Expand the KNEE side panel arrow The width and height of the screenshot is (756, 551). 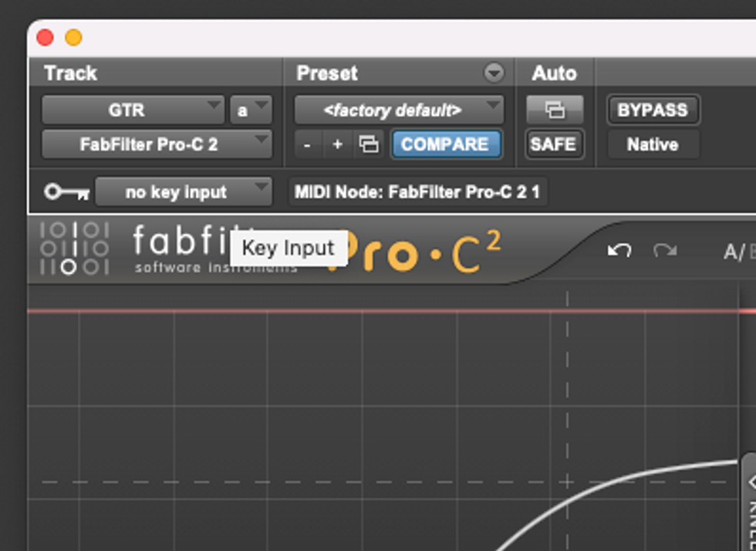click(x=751, y=481)
